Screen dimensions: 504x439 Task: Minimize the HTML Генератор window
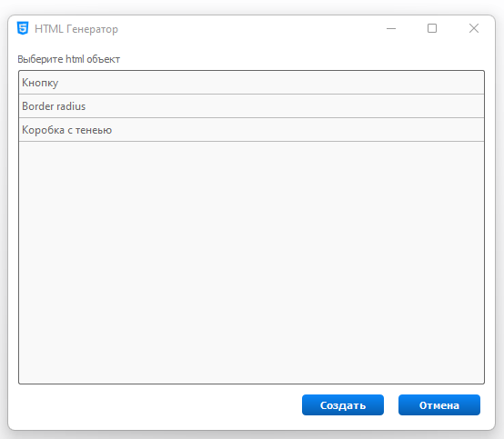tap(391, 28)
